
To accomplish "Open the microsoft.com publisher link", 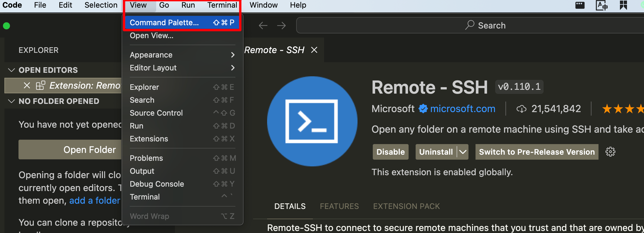I will click(x=463, y=109).
